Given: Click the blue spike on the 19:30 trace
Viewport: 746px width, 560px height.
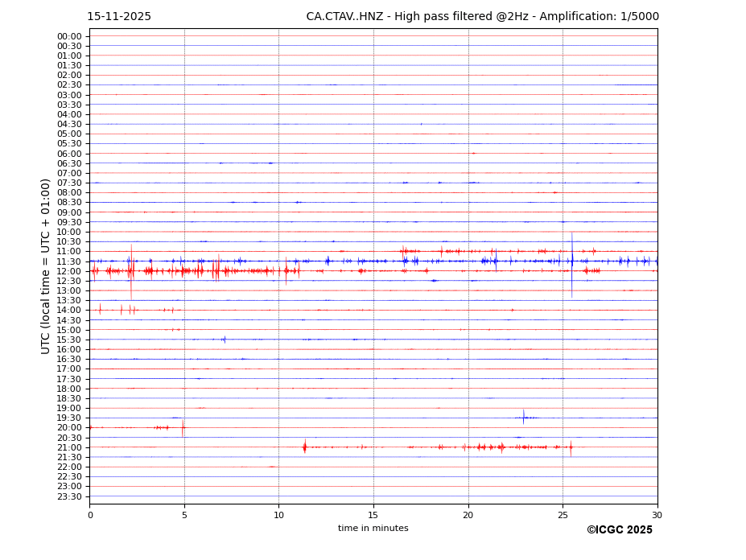Looking at the screenshot, I should click(523, 417).
